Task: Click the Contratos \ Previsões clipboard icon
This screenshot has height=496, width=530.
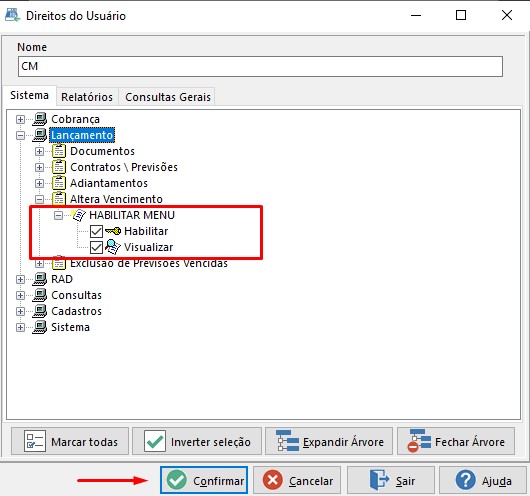Action: pos(59,167)
